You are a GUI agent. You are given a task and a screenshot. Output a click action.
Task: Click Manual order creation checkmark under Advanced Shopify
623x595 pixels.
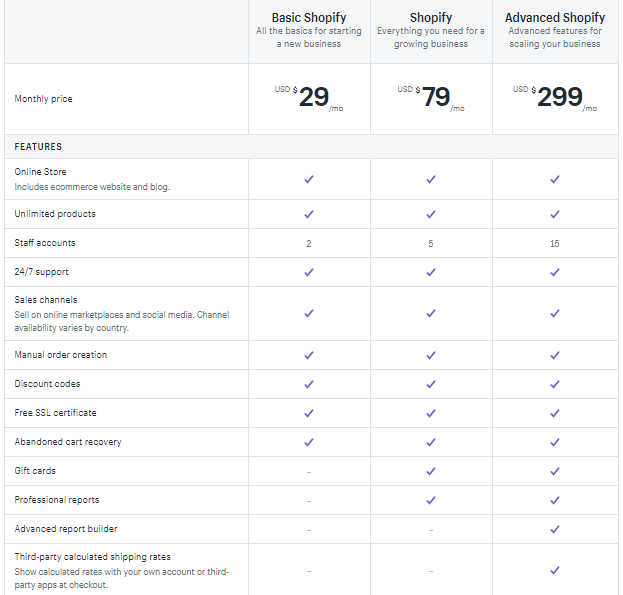[x=554, y=355]
